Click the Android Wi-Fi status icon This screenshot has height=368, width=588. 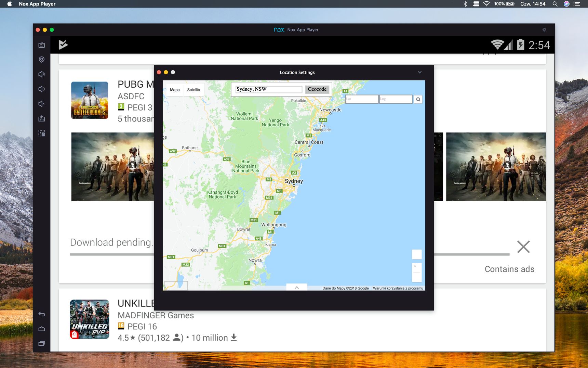[x=497, y=45]
